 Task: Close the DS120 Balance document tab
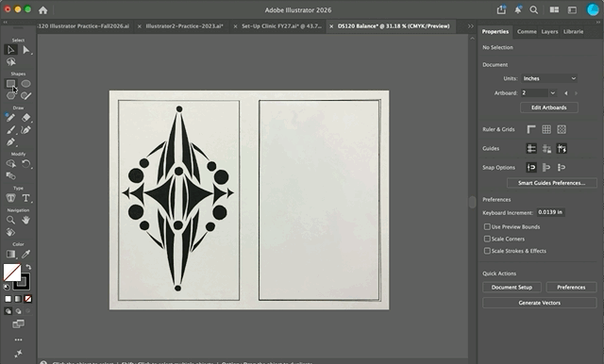click(331, 26)
